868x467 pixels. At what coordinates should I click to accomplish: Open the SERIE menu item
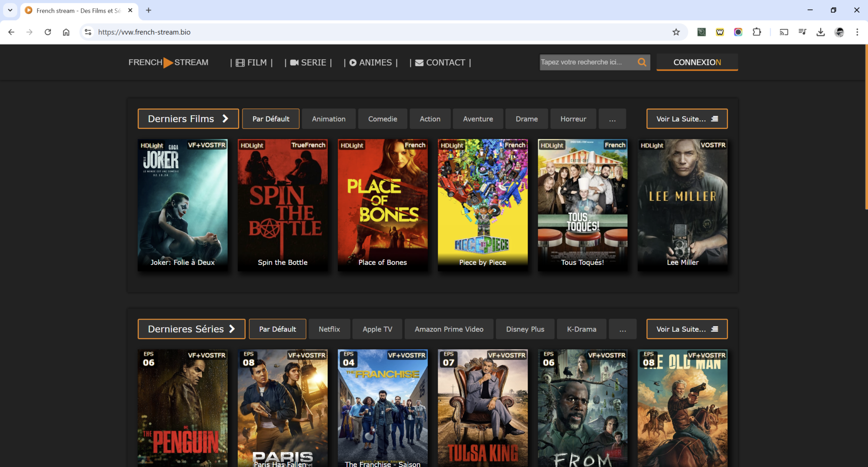308,63
